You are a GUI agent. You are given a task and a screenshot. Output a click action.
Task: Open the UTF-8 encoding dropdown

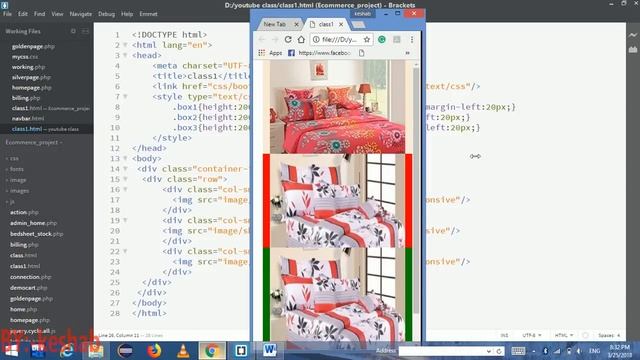[x=531, y=335]
